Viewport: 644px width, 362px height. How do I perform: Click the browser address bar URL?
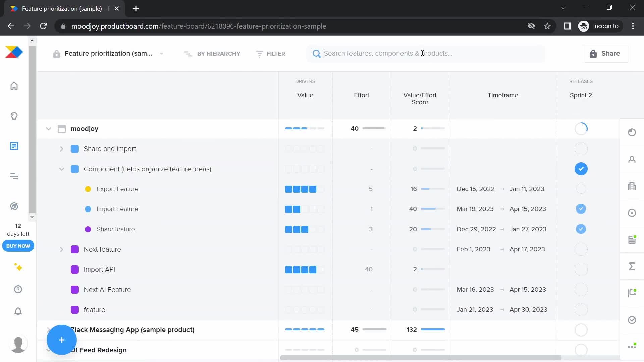199,26
